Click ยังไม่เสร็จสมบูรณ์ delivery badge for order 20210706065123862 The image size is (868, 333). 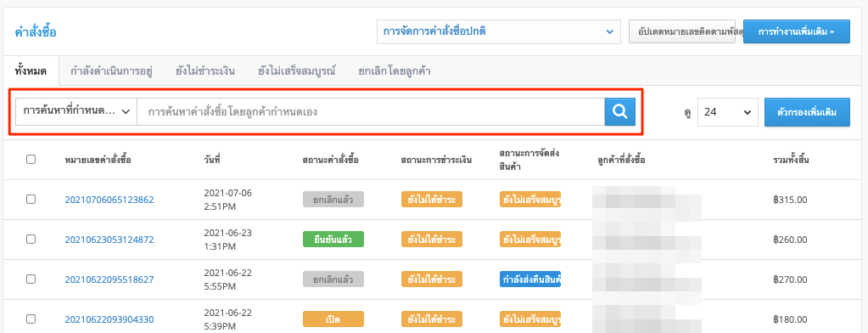click(x=529, y=200)
